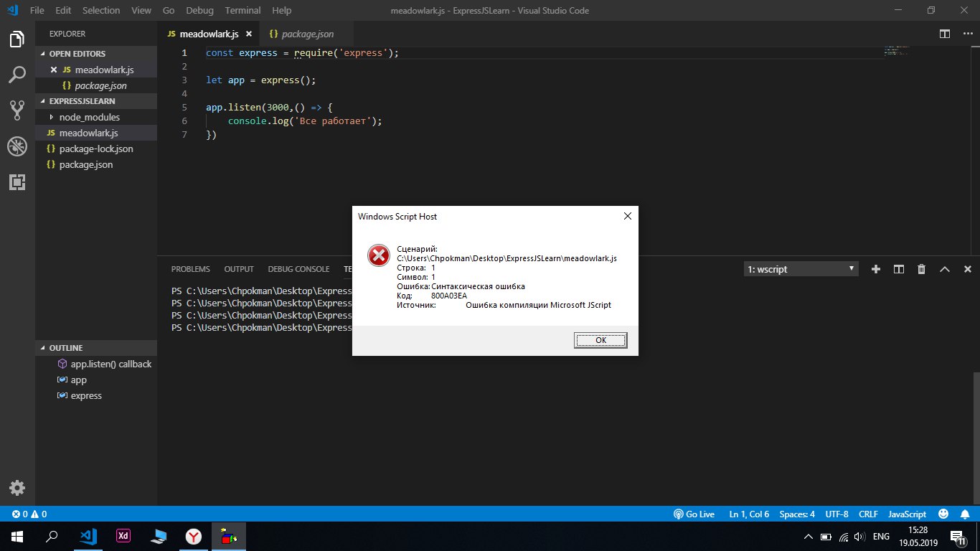Open the Help menu

coord(282,10)
